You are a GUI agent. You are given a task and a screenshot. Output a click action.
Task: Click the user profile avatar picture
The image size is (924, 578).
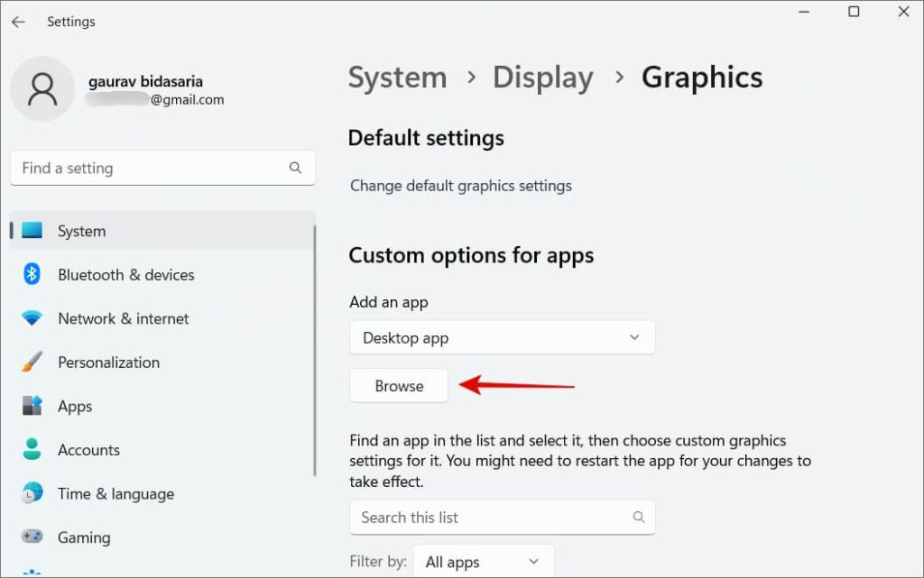click(x=42, y=89)
